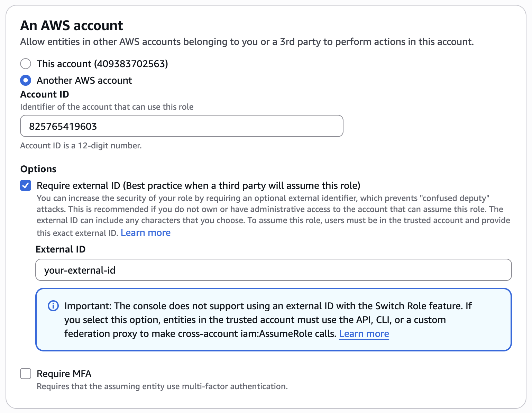Click the "Require MFA" label text
This screenshot has height=413, width=532.
[x=64, y=374]
